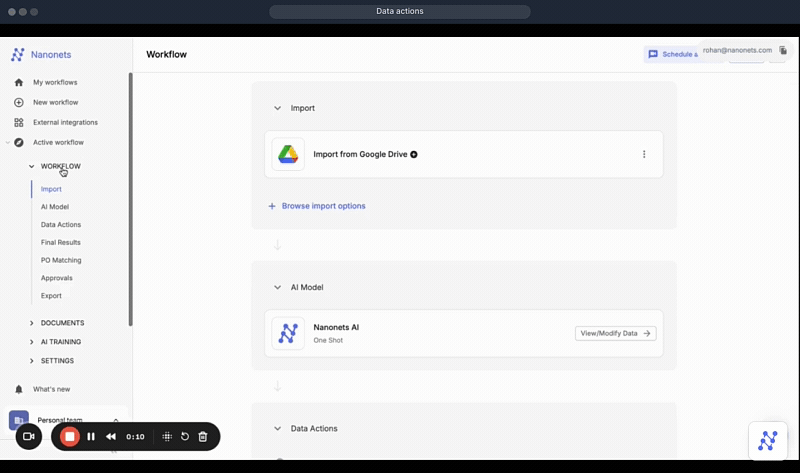
Task: Expand the DOCUMENTS sidebar group
Action: [x=32, y=323]
